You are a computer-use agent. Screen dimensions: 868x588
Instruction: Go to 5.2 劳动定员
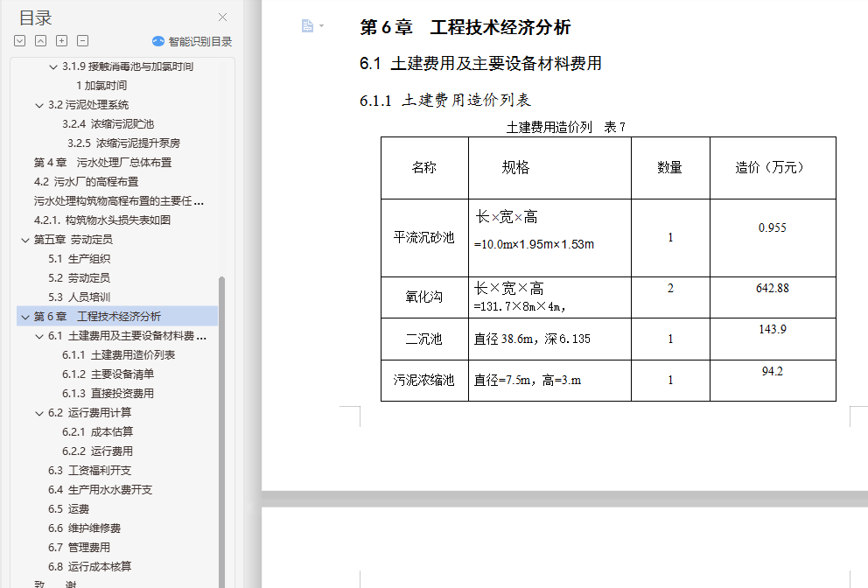click(79, 278)
